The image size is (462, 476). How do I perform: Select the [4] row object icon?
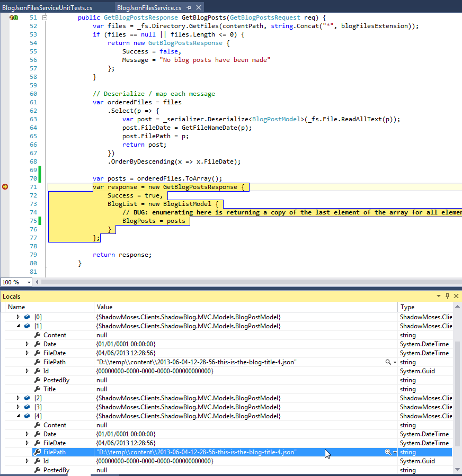(x=27, y=416)
